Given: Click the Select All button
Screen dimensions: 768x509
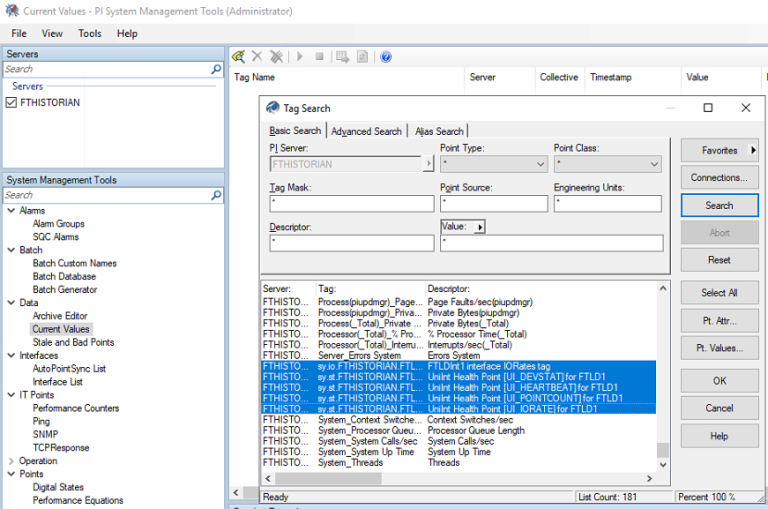Looking at the screenshot, I should point(719,293).
